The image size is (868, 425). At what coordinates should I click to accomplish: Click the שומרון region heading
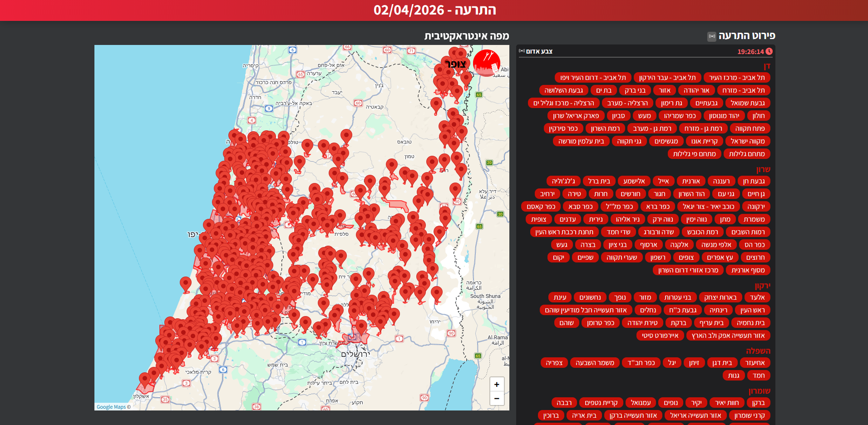tap(759, 391)
